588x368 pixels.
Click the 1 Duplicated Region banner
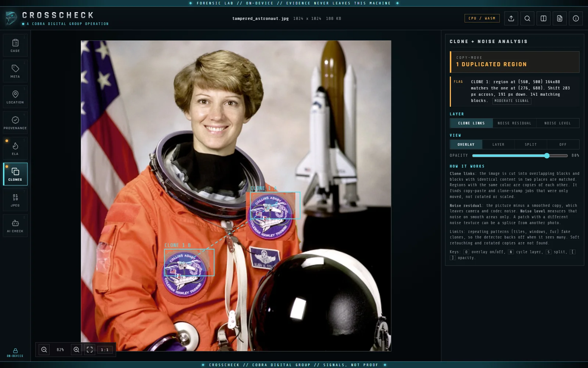coord(514,62)
